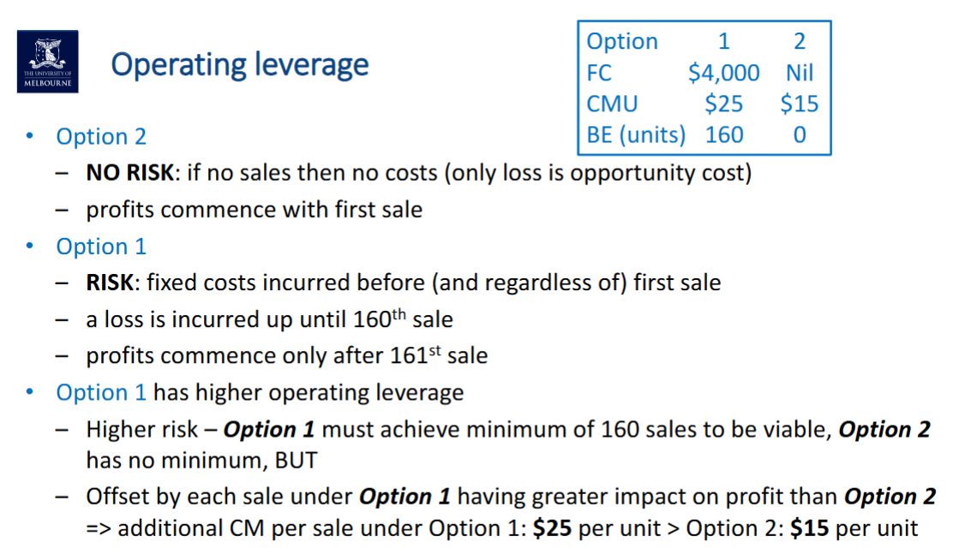This screenshot has height=560, width=965.
Task: Click the BE (units) row label
Action: [x=636, y=134]
